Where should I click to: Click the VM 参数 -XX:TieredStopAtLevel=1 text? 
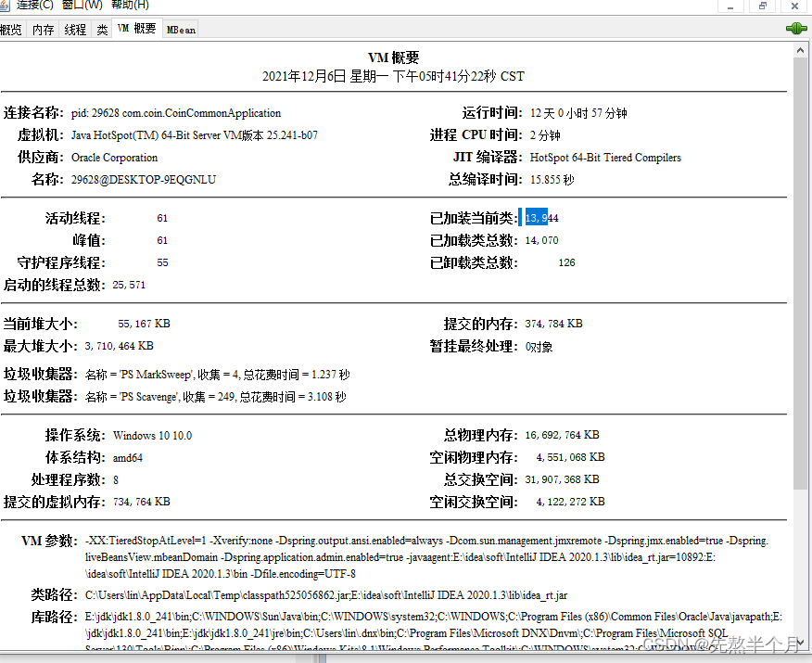[x=427, y=557]
